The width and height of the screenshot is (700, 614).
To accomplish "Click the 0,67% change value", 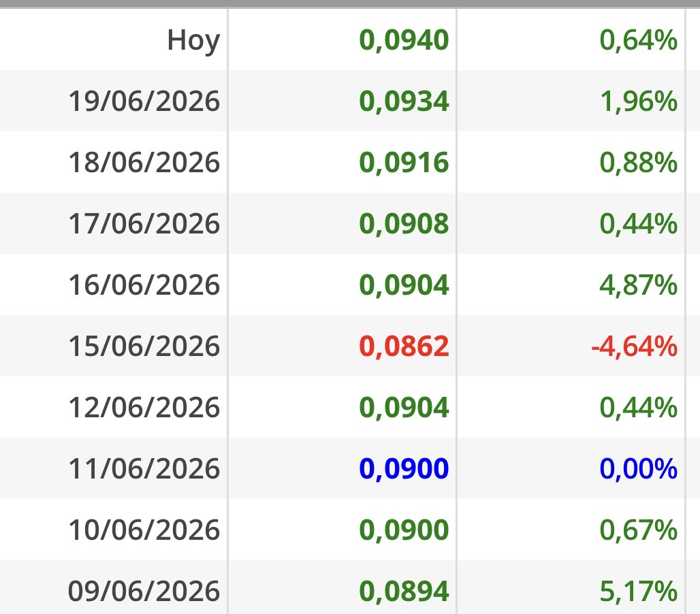I will click(x=639, y=530).
